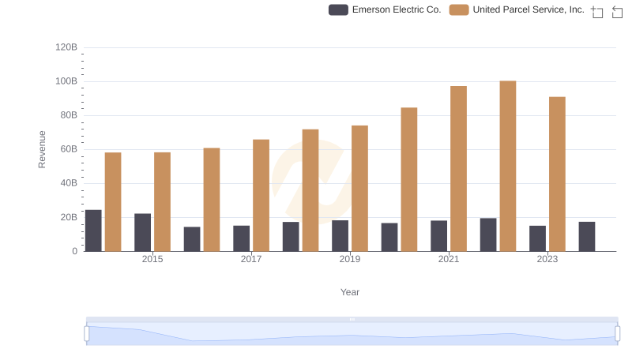Viewport: 632px width, 364px height.
Task: Select the Emerson bar for 2015
Action: coord(143,232)
